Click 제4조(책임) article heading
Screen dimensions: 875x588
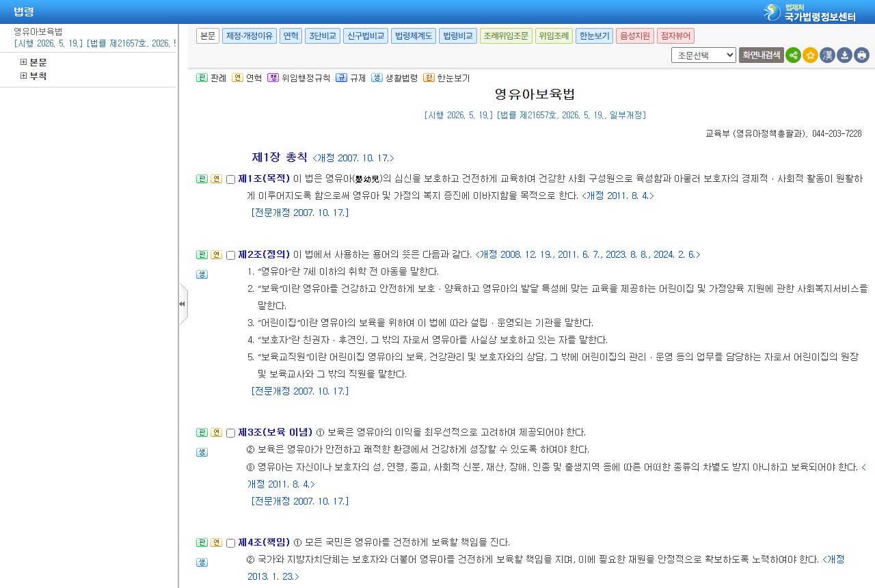click(x=264, y=542)
